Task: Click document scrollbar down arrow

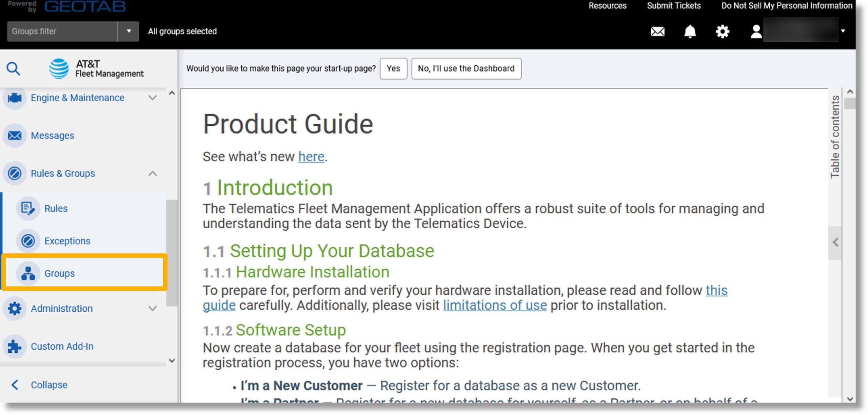Action: click(850, 399)
